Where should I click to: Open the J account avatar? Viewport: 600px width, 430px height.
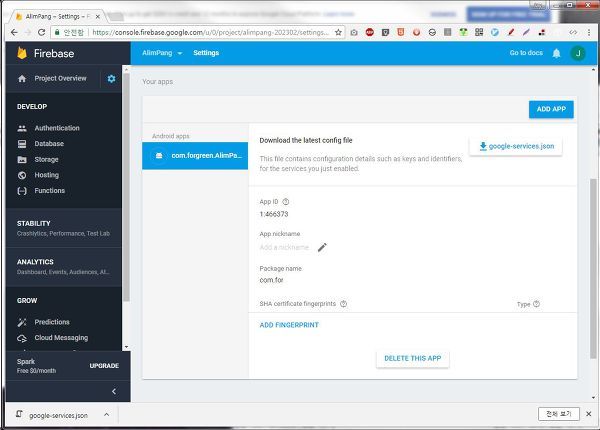pyautogui.click(x=578, y=53)
